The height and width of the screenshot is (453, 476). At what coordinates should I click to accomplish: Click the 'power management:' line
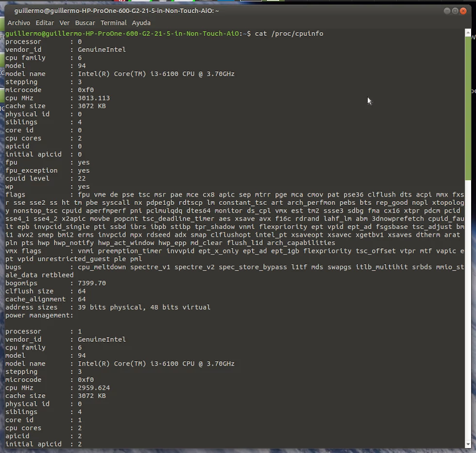[x=39, y=315]
